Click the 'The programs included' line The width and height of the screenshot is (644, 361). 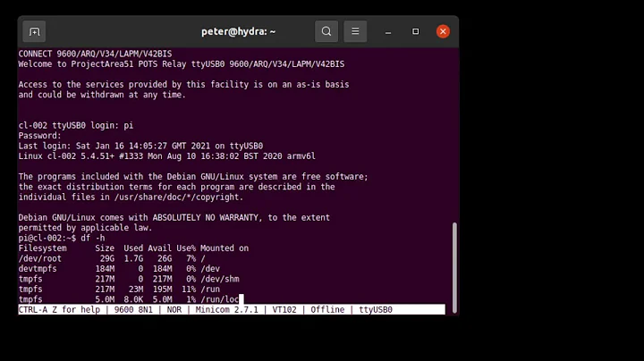pos(193,177)
